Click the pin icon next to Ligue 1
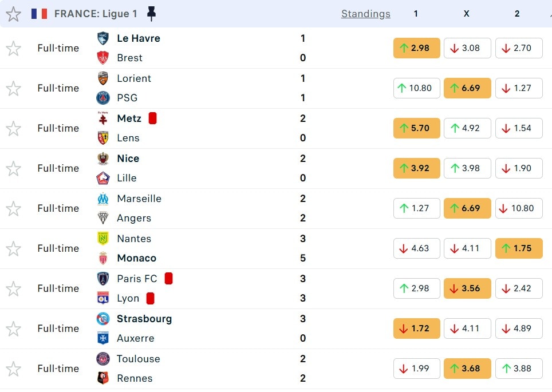The height and width of the screenshot is (392, 552). pyautogui.click(x=151, y=14)
